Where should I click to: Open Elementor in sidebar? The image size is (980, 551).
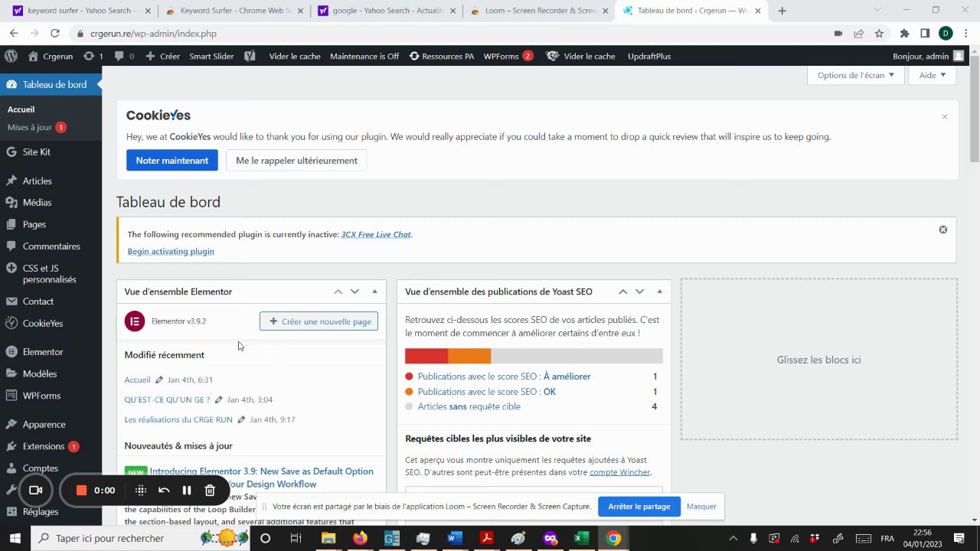click(x=51, y=352)
